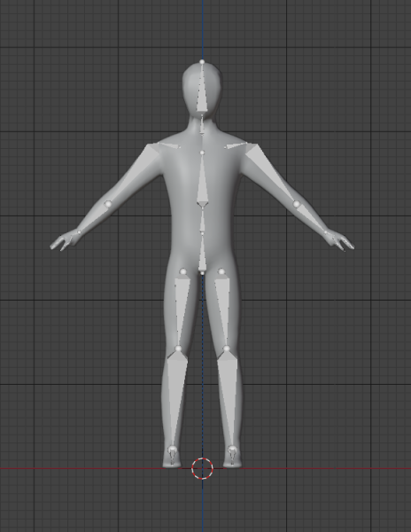
Task: Click the elbow joint sphere on screen-right arm
Action: tap(297, 204)
